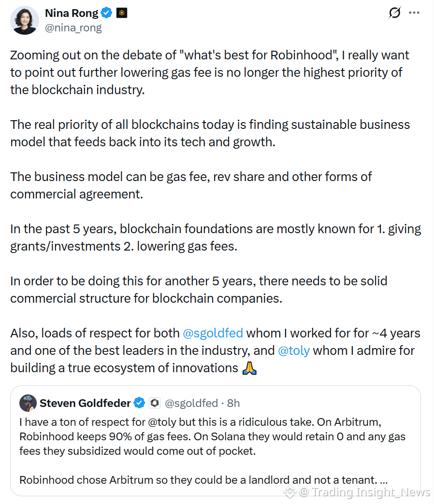
Task: Click Nina Rong's blue verified badge
Action: pos(106,13)
